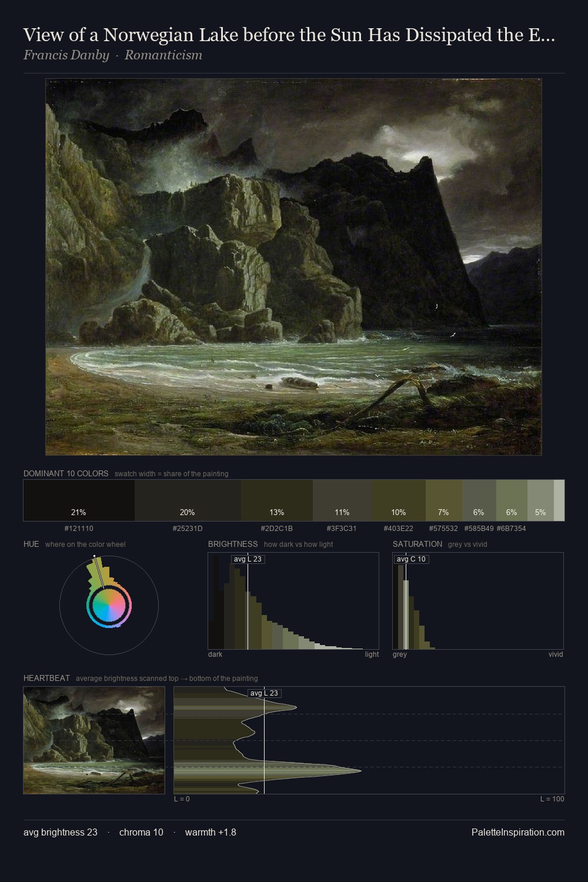Click the 'L = 100' axis label
This screenshot has height=882, width=588.
point(552,799)
